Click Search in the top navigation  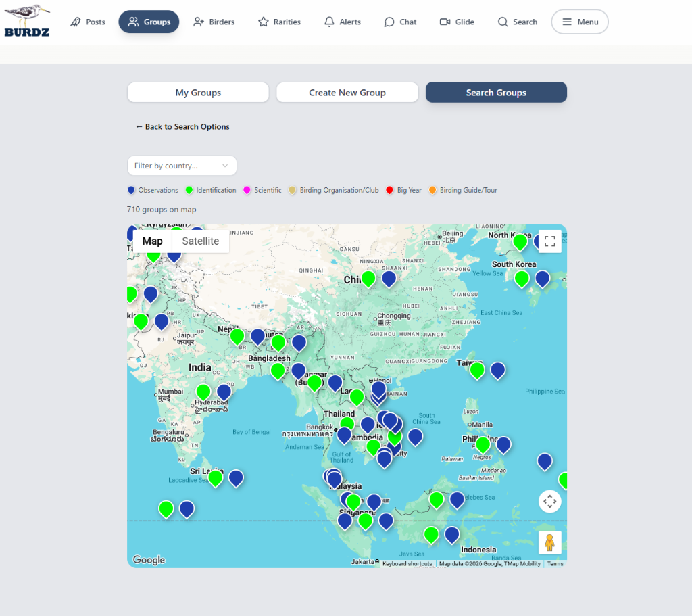[x=517, y=22]
